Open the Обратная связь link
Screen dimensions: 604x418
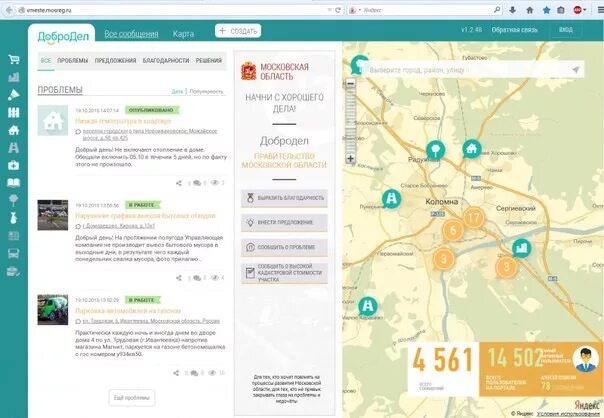(x=514, y=30)
